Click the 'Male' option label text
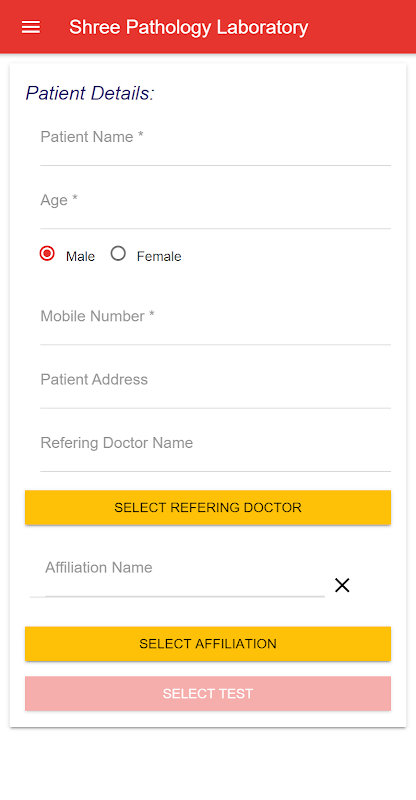 pos(80,256)
